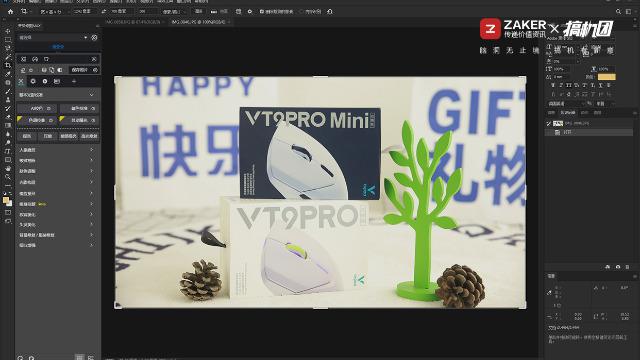This screenshot has height=360, width=640.
Task: Swap crop width and height icon
Action: tap(104, 11)
